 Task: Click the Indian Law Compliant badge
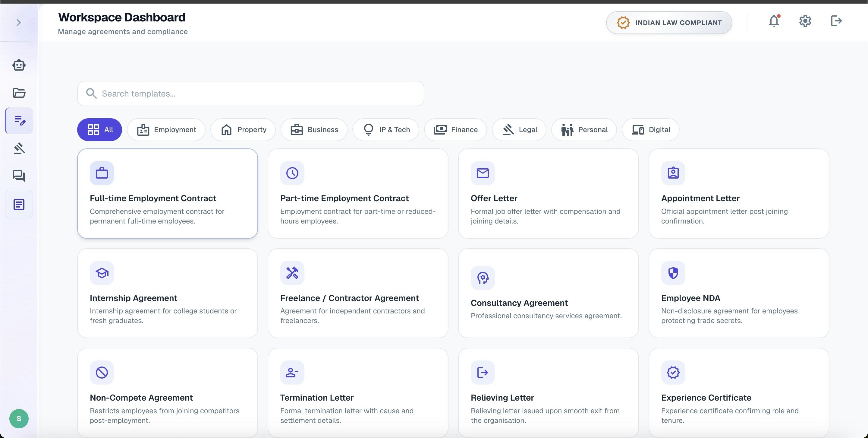[x=669, y=22]
